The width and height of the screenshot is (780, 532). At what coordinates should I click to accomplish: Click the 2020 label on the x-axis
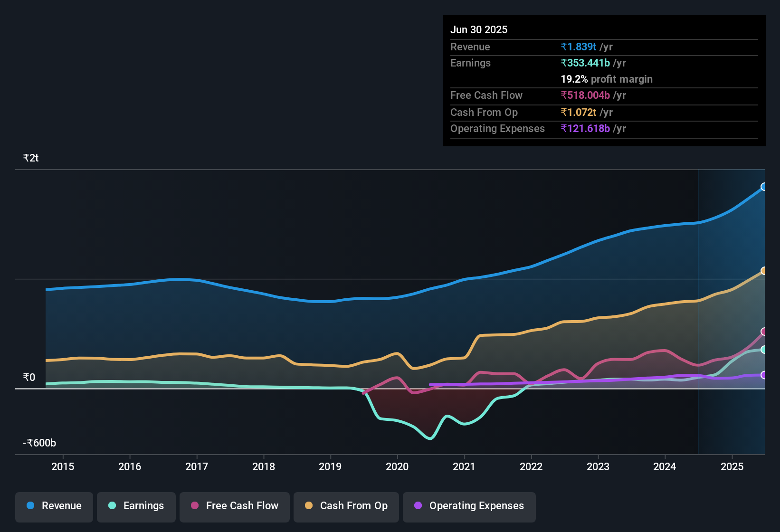coord(398,467)
